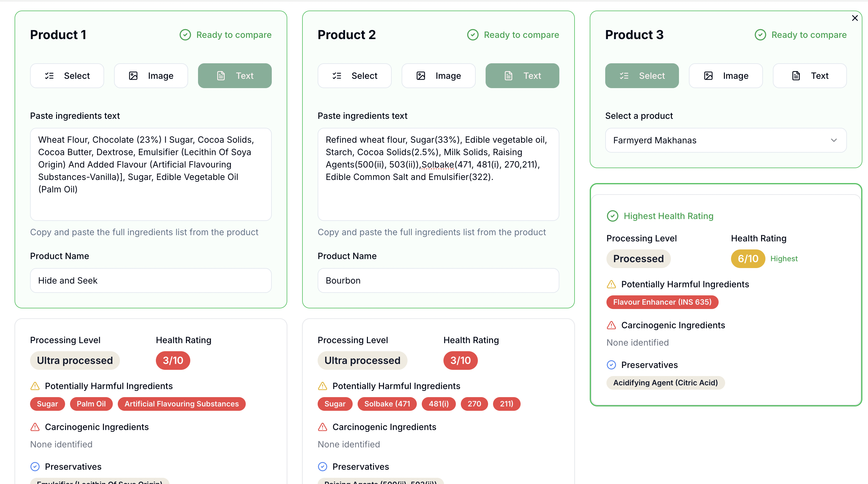The height and width of the screenshot is (484, 868).
Task: Click Product 1 Ready to compare check icon
Action: pos(185,35)
